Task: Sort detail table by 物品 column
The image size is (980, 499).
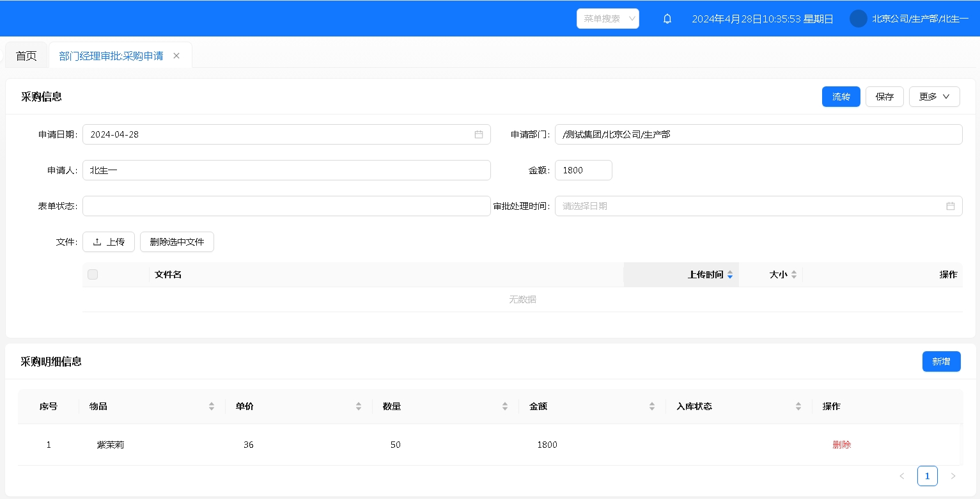Action: (212, 406)
